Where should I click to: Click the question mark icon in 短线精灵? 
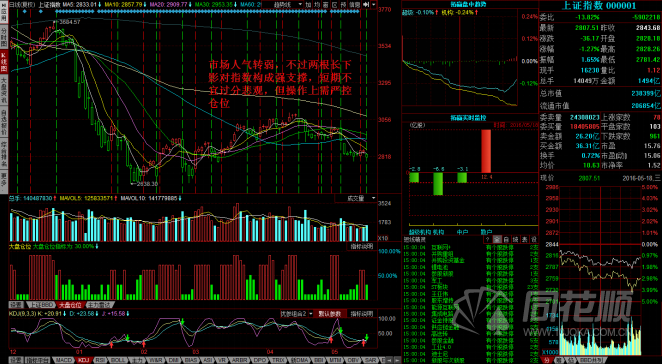click(488, 239)
